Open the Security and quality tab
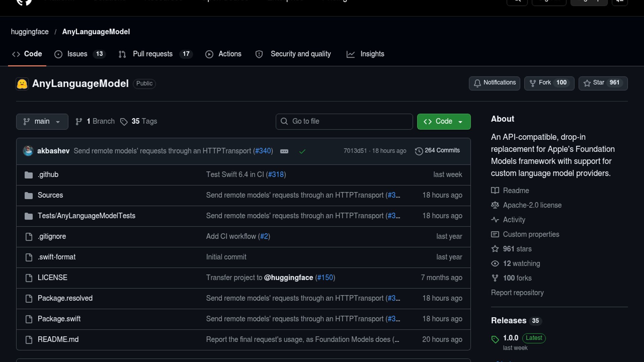The height and width of the screenshot is (362, 644). 293,54
